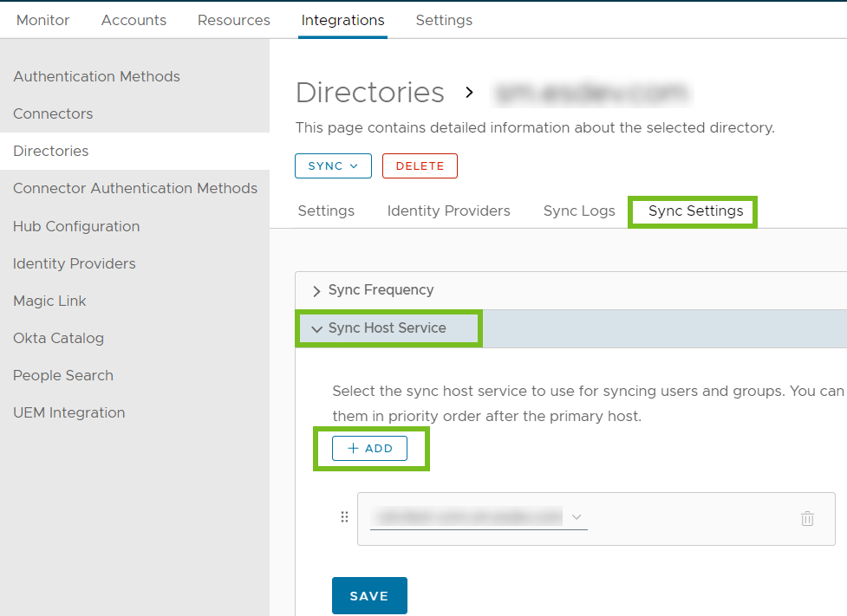
Task: Open Authentication Methods in sidebar
Action: click(x=97, y=76)
